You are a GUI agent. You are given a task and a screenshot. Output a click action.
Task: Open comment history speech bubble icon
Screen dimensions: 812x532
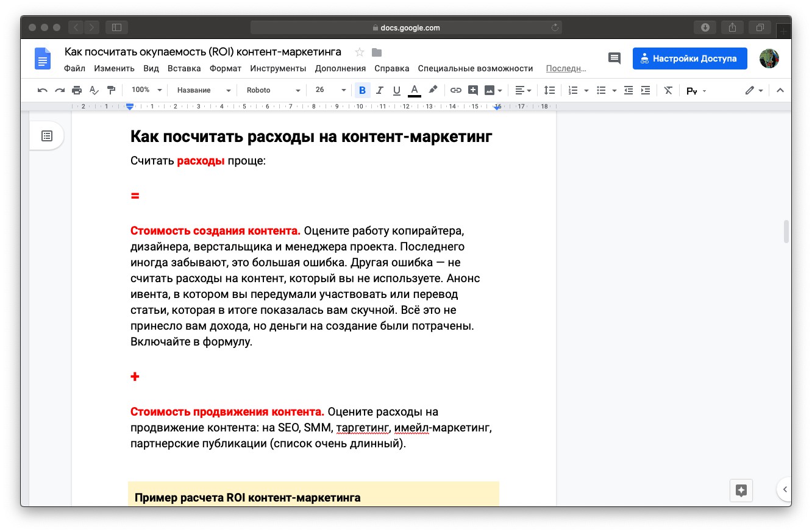pos(614,59)
